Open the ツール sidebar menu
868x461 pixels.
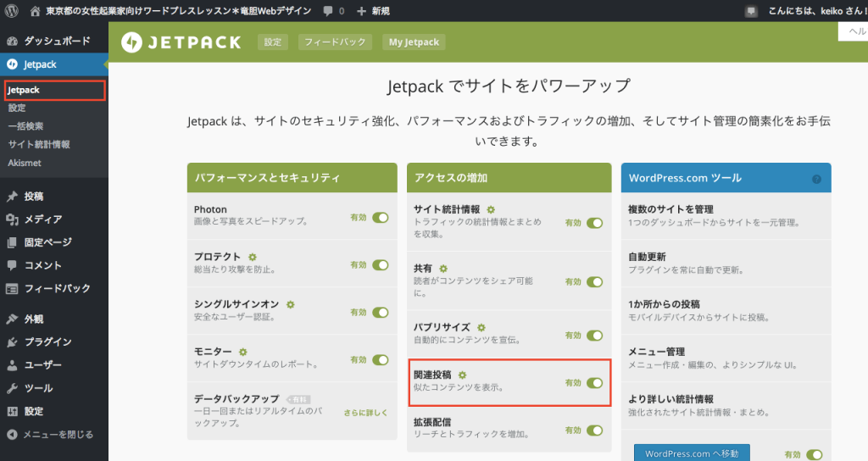[x=54, y=388]
